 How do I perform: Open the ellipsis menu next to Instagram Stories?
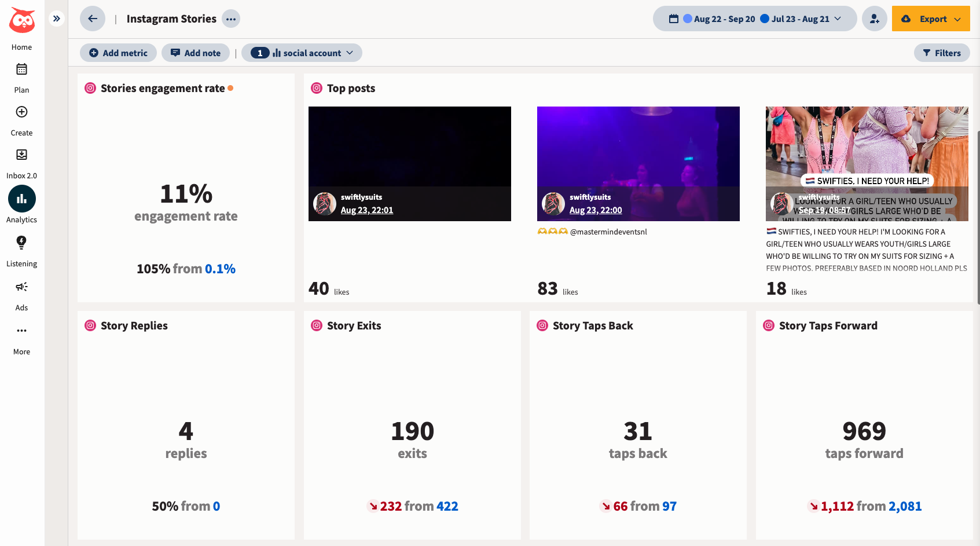click(231, 19)
